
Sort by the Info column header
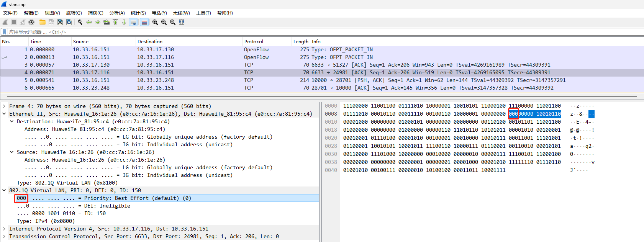477,41
